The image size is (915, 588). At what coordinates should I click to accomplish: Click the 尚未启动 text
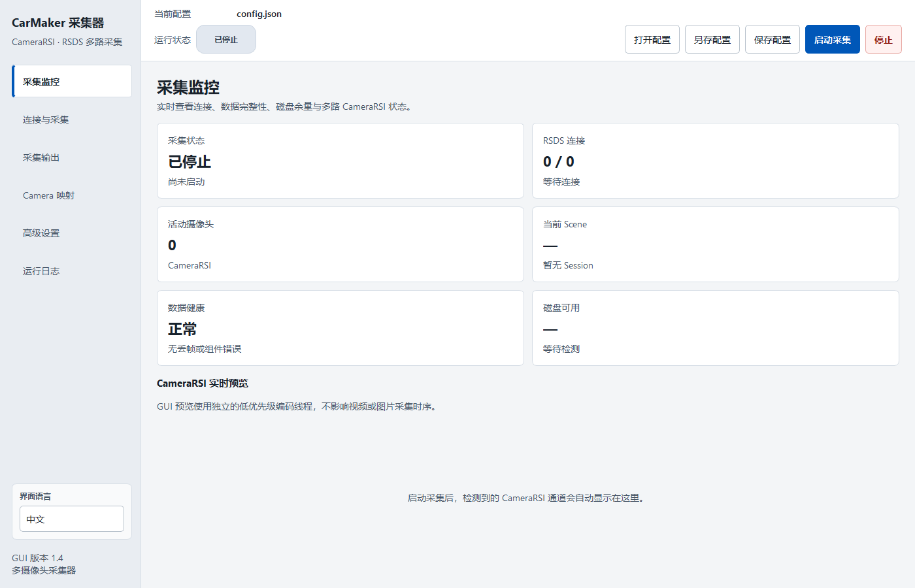tap(186, 182)
